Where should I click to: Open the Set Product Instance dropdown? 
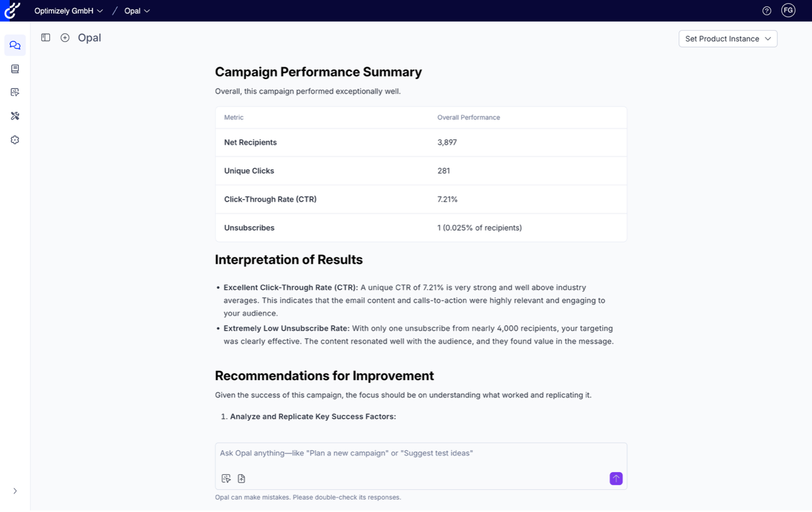click(727, 39)
